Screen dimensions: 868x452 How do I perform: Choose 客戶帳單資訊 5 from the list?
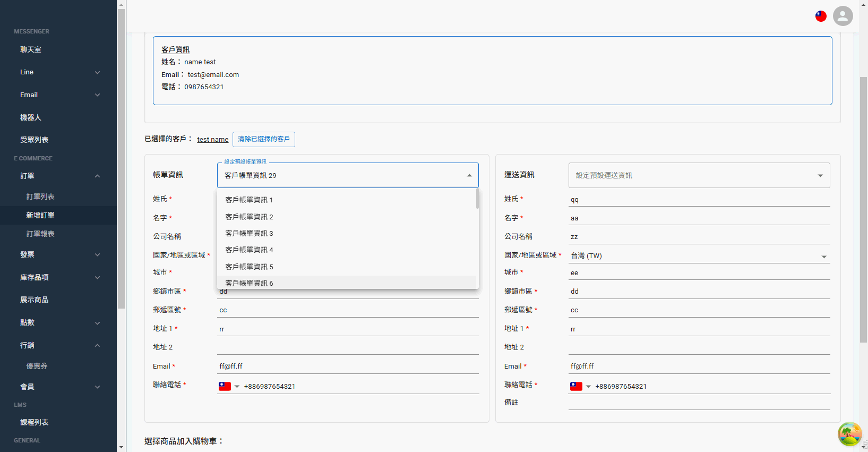click(347, 267)
